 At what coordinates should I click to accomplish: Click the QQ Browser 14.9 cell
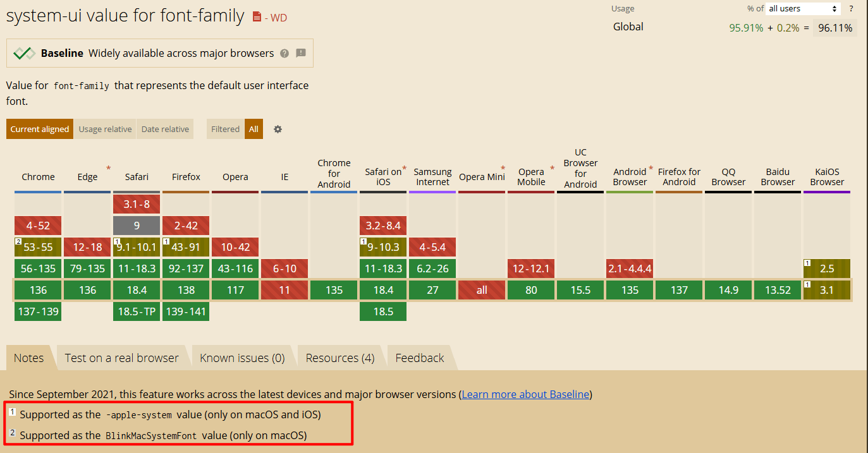pyautogui.click(x=728, y=290)
